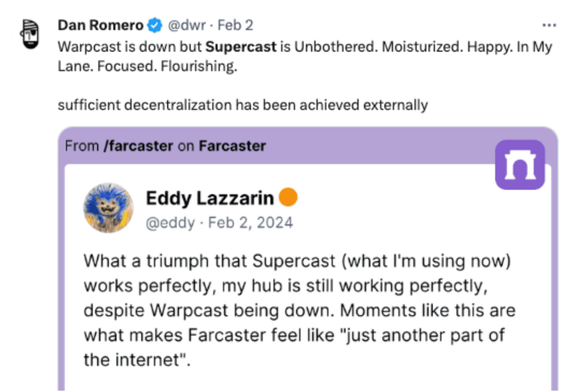574x392 pixels.
Task: Open the tweet via Feb 2 timestamp
Action: point(235,25)
